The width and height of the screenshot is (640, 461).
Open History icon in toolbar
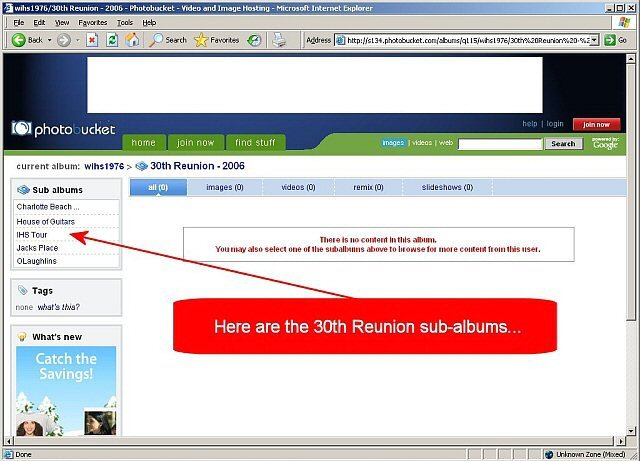tap(254, 40)
